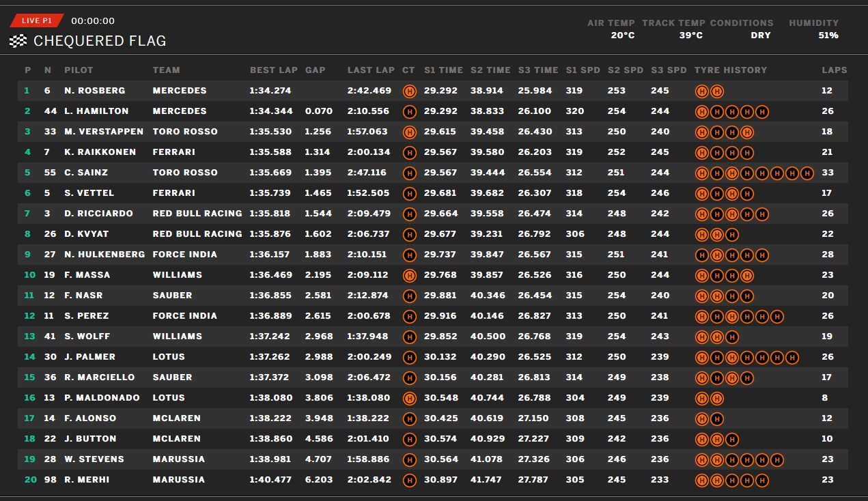Click last tyre in Palmer's tyre history
Screen dimensions: 868x501
pos(792,357)
